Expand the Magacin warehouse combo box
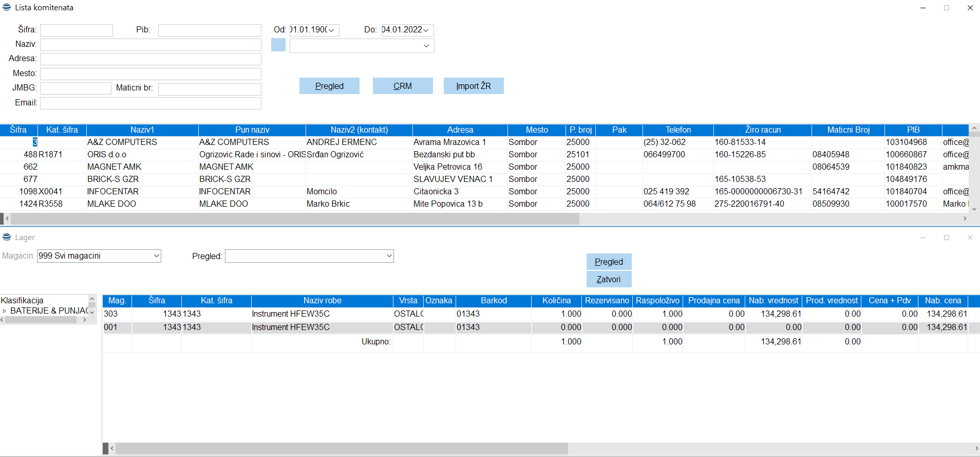Viewport: 980px width, 457px height. coord(156,256)
